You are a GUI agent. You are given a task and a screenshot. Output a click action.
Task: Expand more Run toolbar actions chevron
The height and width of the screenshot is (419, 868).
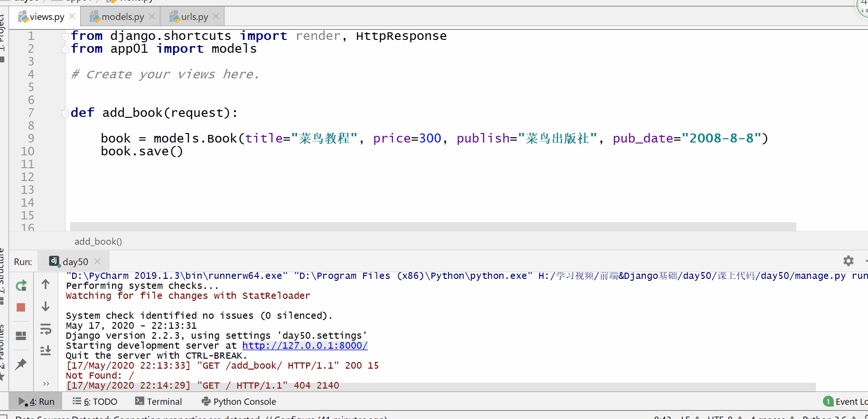(46, 383)
